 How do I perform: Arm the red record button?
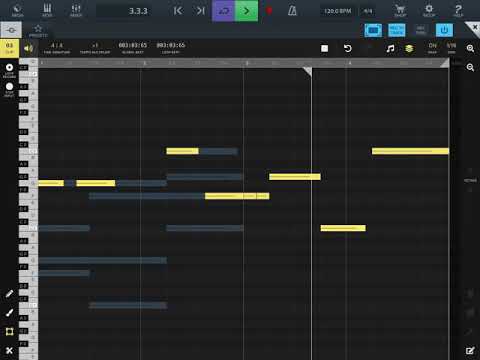point(269,11)
